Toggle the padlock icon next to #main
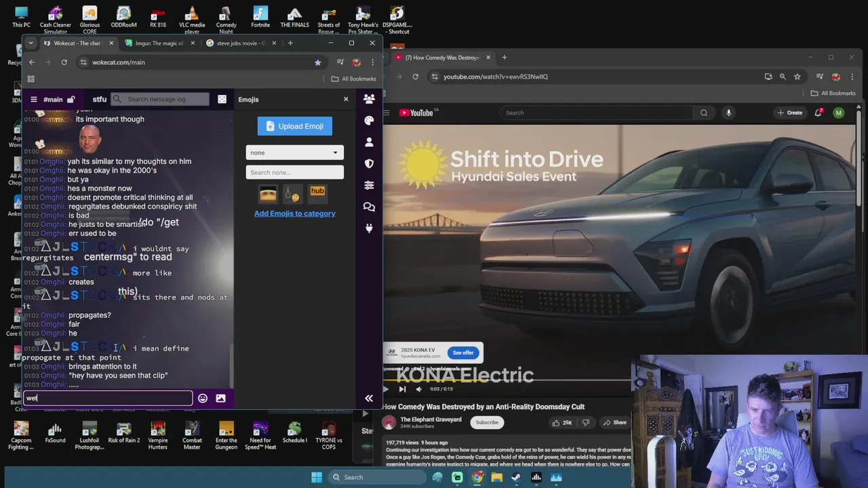This screenshot has height=488, width=868. click(x=71, y=100)
